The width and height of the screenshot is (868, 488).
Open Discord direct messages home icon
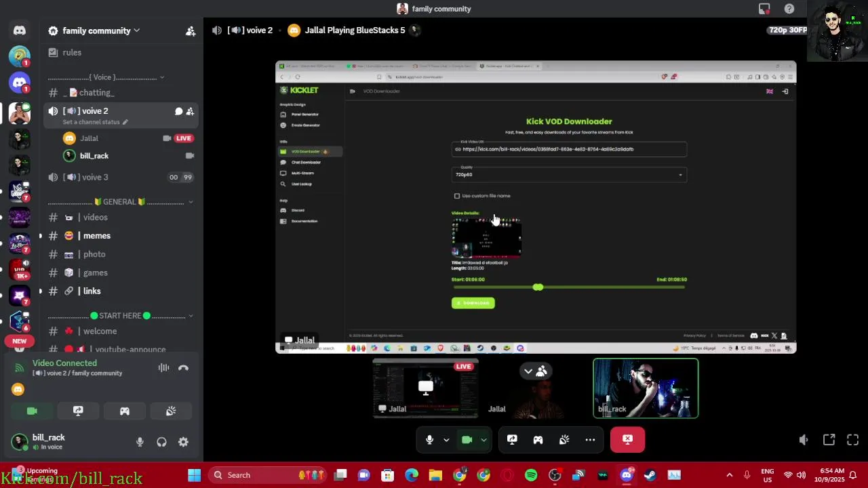20,30
